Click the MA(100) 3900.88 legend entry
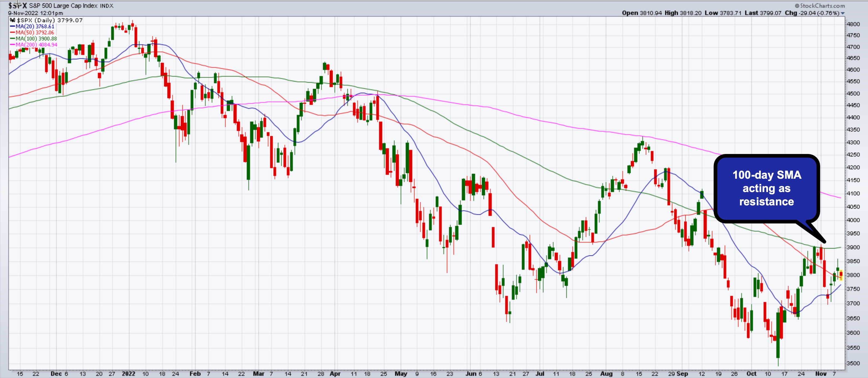Image resolution: width=868 pixels, height=378 pixels. (36, 39)
